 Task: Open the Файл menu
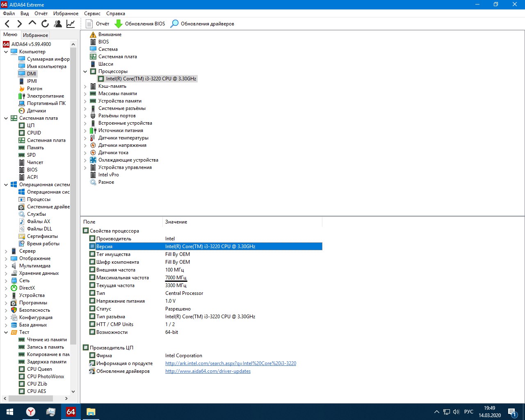pos(9,14)
